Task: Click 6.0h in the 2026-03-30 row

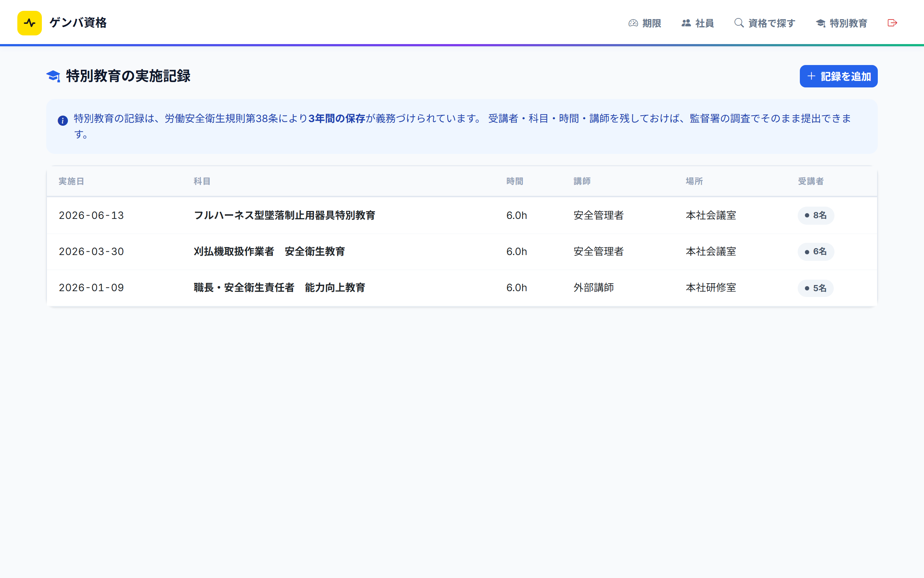Action: click(517, 251)
